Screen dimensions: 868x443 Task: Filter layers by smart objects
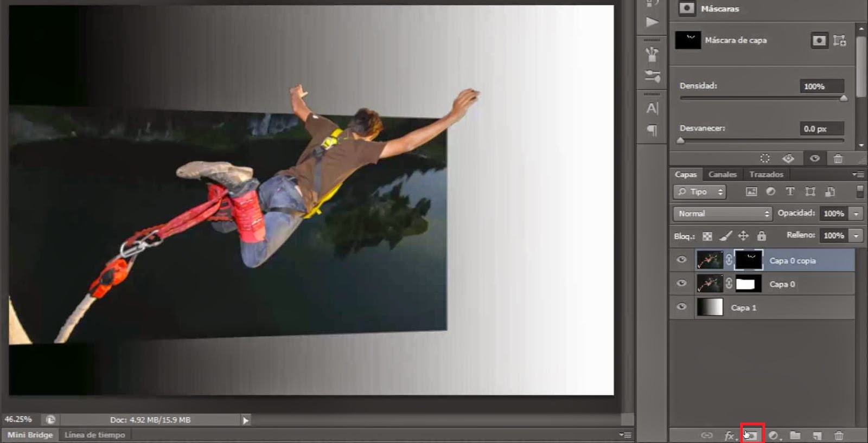click(x=829, y=191)
